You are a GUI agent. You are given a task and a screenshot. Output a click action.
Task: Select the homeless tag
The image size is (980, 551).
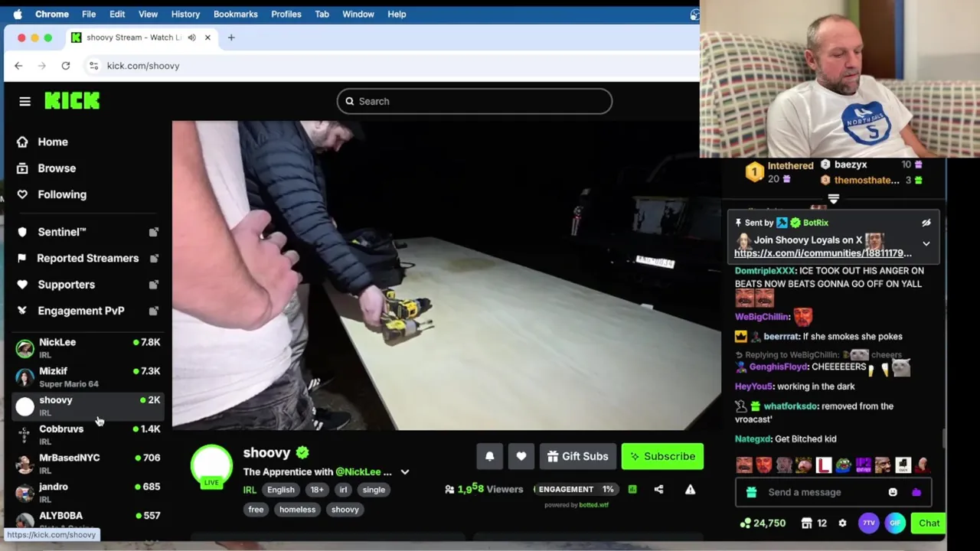(297, 510)
